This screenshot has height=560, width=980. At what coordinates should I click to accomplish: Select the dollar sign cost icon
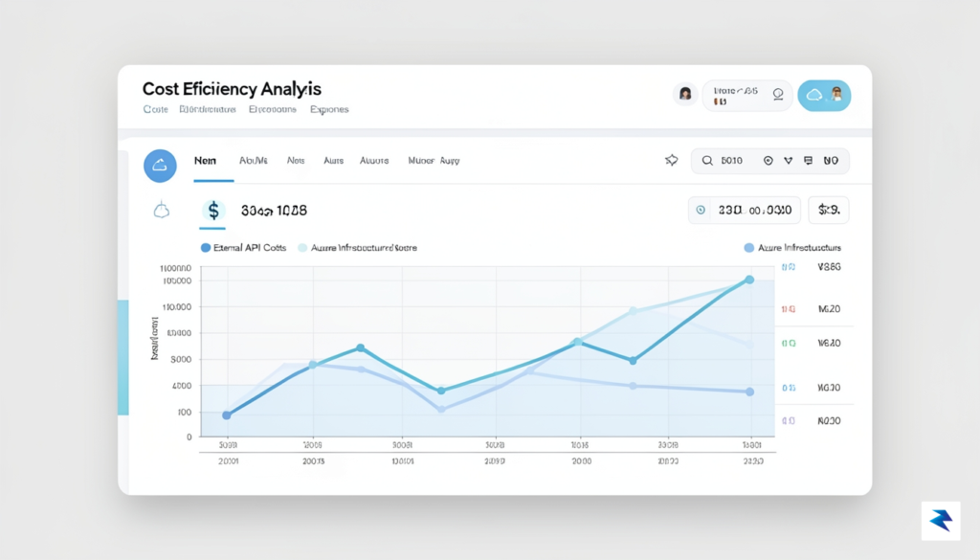tap(213, 211)
